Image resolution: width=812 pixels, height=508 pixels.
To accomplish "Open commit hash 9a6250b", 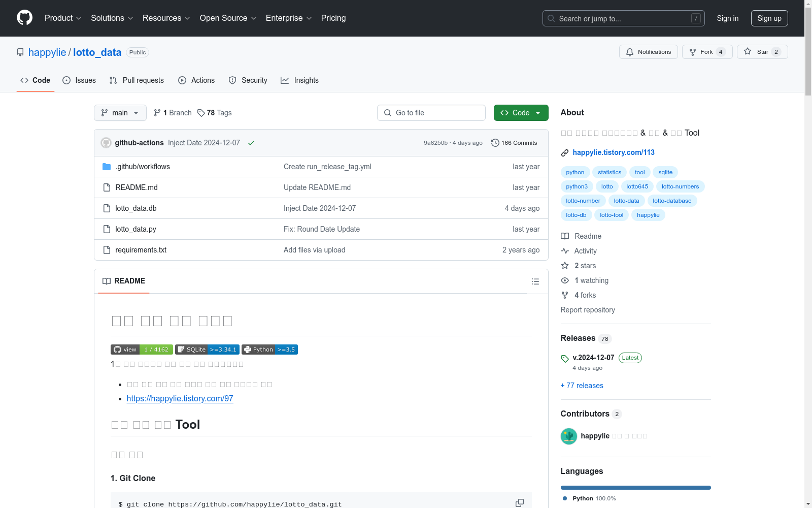I will pyautogui.click(x=436, y=143).
